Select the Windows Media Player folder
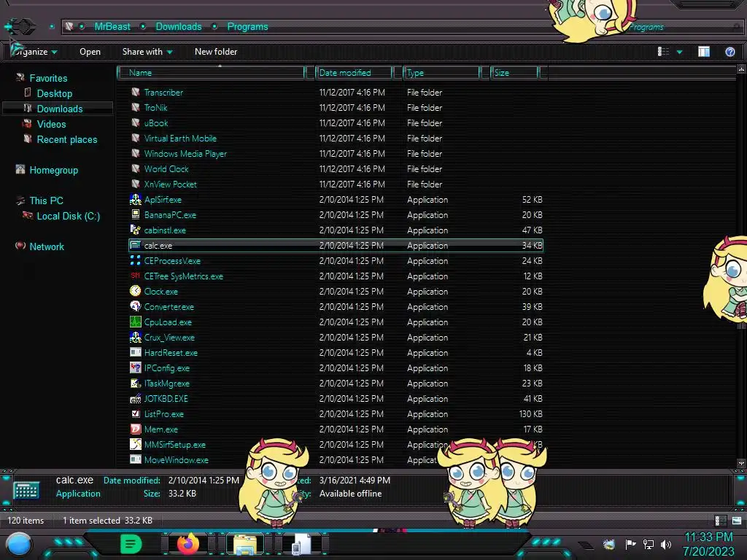Screen dimensions: 747x560 coord(185,153)
